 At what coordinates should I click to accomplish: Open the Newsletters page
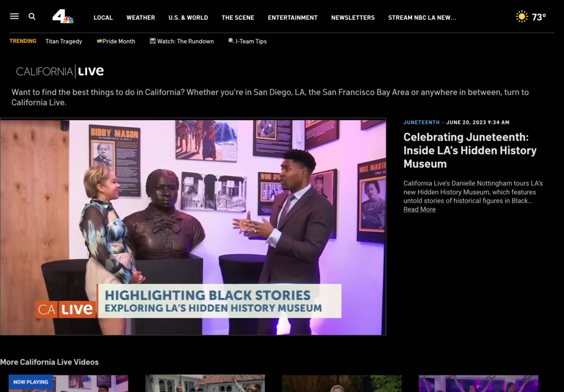click(x=352, y=18)
